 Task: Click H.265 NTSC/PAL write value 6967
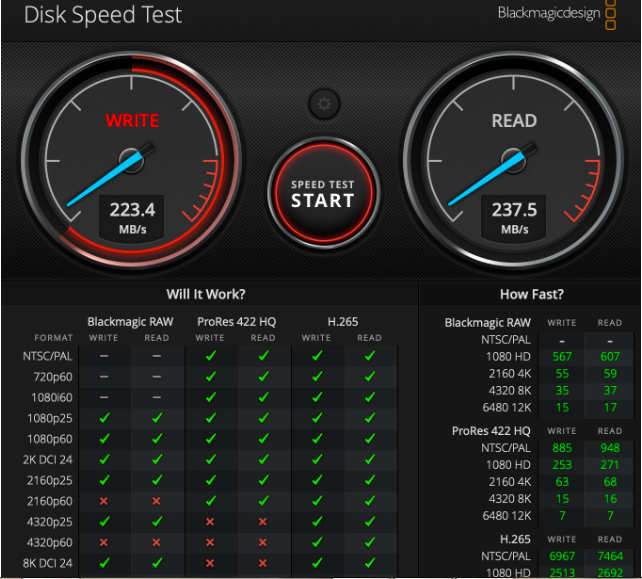562,556
